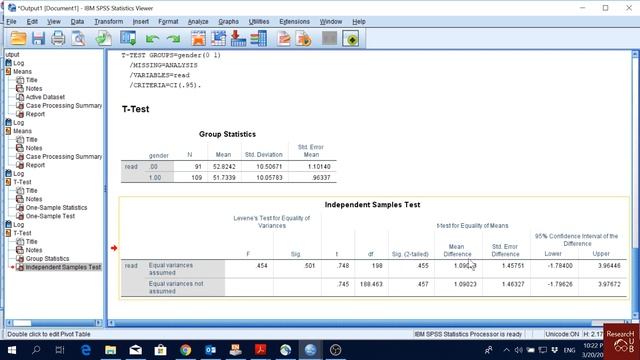
Task: Click the std error difference 1.45751
Action: [512, 266]
